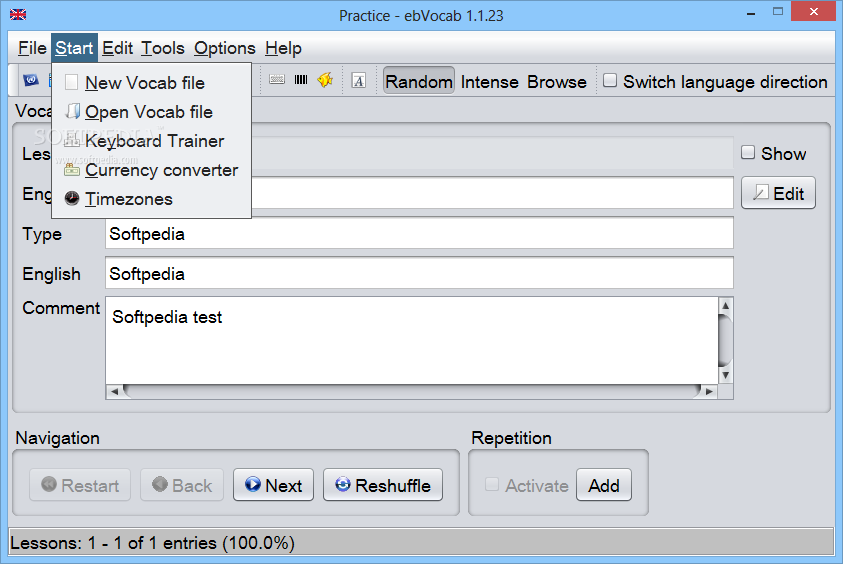
Task: Open the Options menu
Action: tap(224, 48)
